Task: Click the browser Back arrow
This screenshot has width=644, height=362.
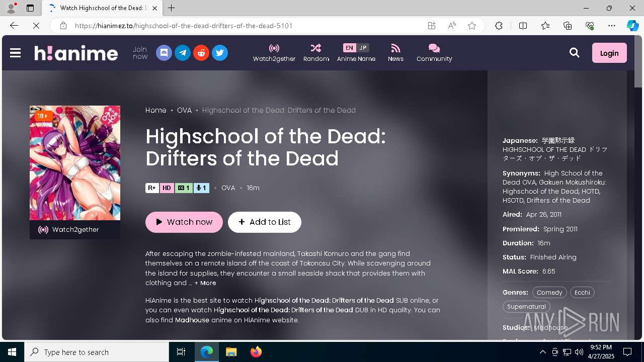Action: point(14,26)
